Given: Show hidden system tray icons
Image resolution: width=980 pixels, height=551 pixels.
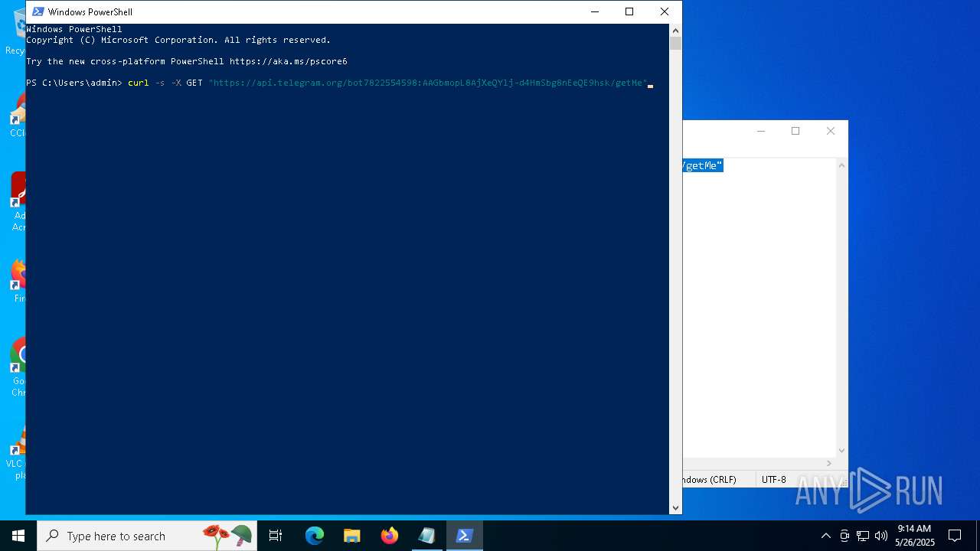Looking at the screenshot, I should click(x=825, y=536).
